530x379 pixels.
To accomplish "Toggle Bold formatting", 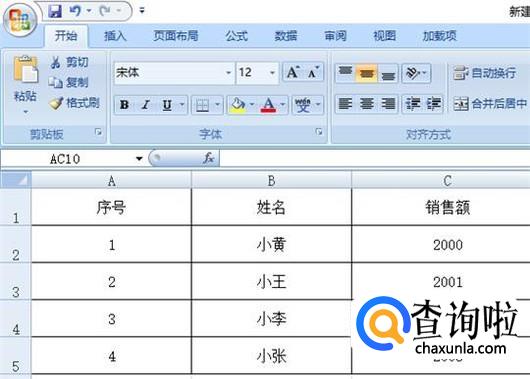I will pos(124,105).
